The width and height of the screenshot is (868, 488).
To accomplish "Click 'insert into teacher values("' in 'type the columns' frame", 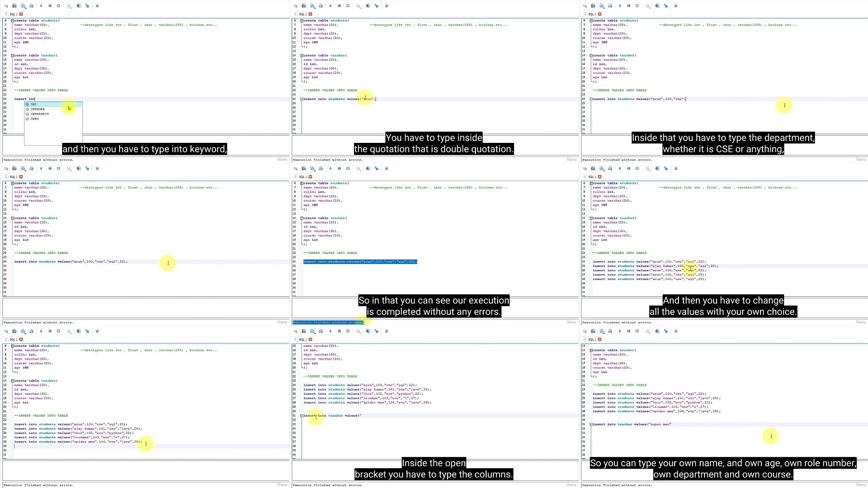I will click(x=332, y=416).
